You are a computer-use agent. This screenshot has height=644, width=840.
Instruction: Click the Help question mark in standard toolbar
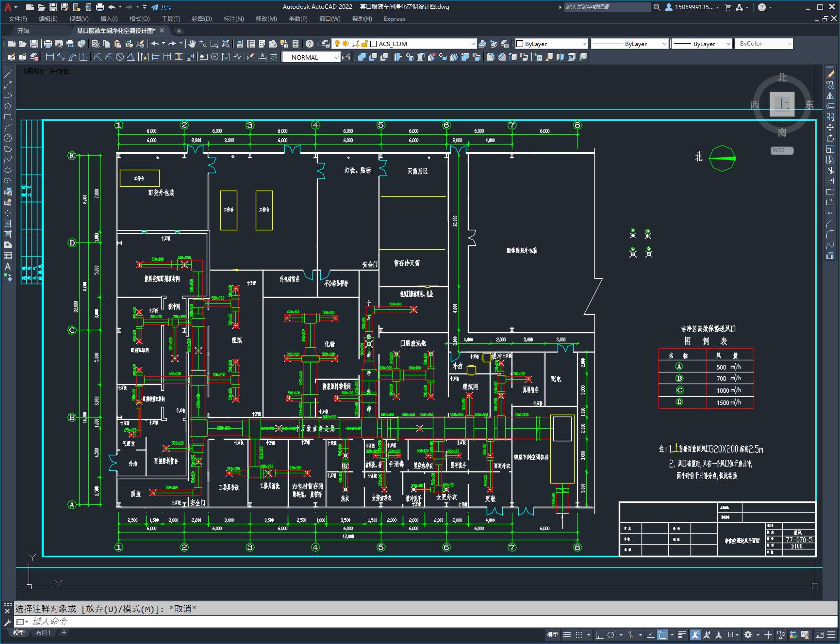[310, 44]
